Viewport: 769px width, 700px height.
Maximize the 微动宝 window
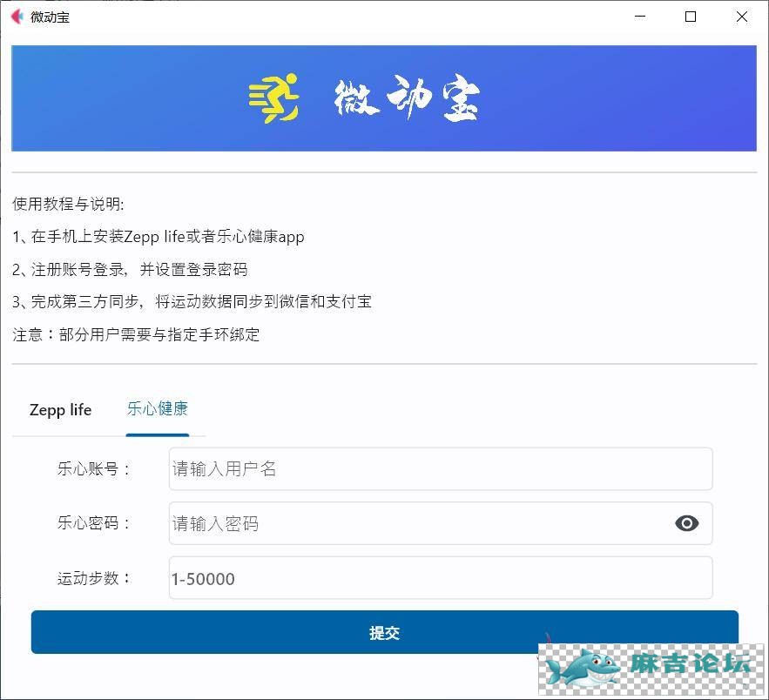point(691,17)
